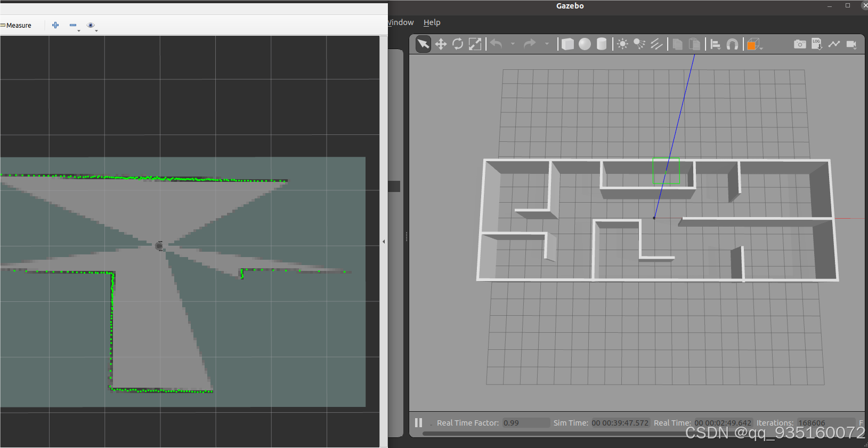This screenshot has height=448, width=868.
Task: Open the orange cube view angle menu
Action: [755, 44]
